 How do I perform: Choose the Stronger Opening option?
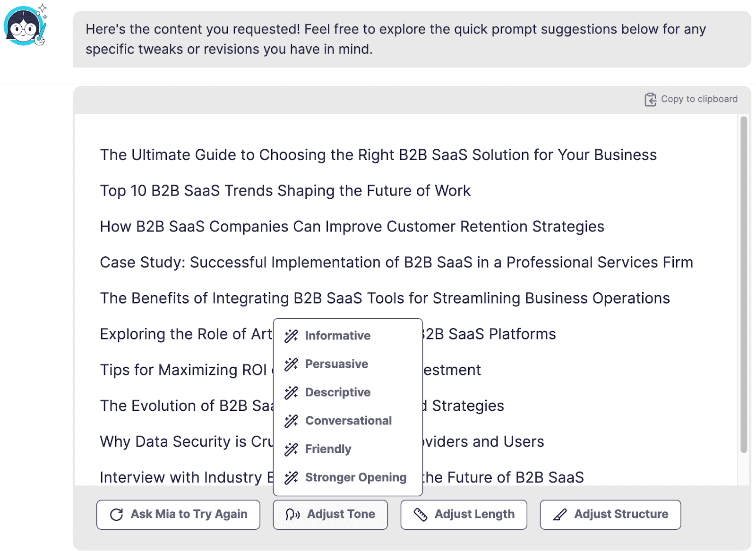(x=355, y=477)
